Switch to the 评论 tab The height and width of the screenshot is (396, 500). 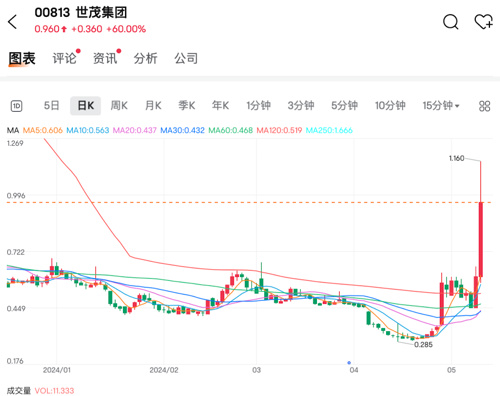65,58
